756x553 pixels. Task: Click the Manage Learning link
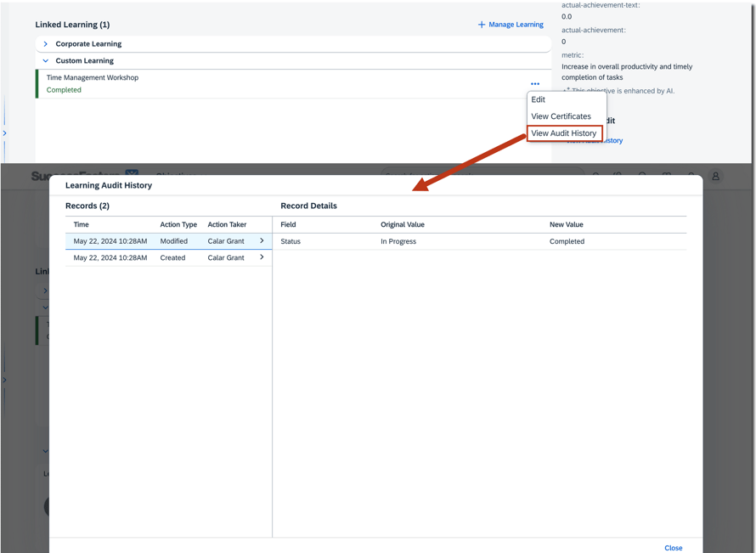(516, 25)
